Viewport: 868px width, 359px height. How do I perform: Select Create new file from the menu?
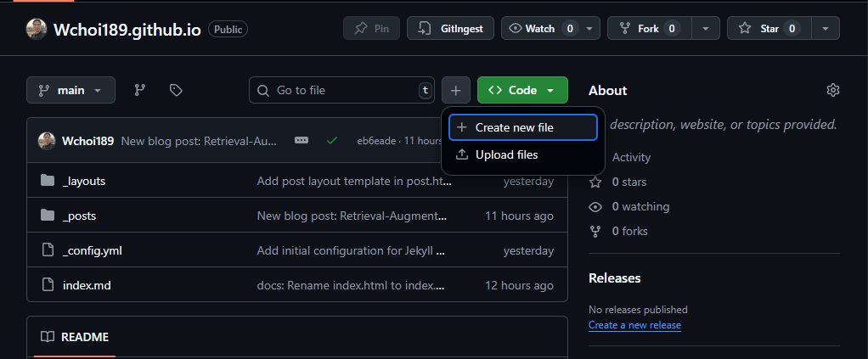click(523, 127)
